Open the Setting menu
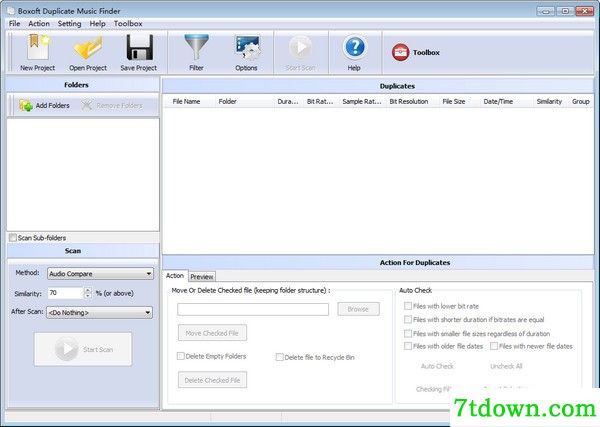The image size is (600, 427). (x=69, y=23)
